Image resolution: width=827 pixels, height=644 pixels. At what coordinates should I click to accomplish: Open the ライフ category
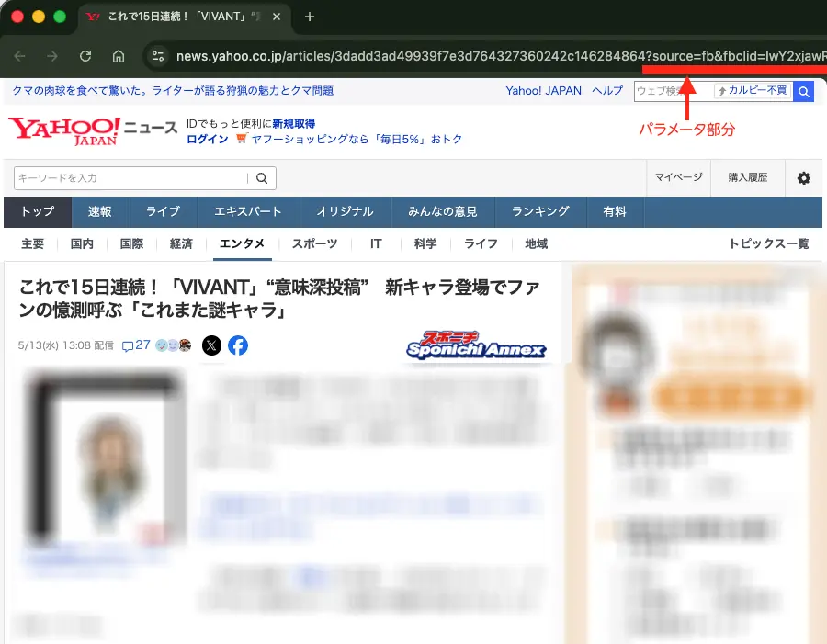[481, 243]
